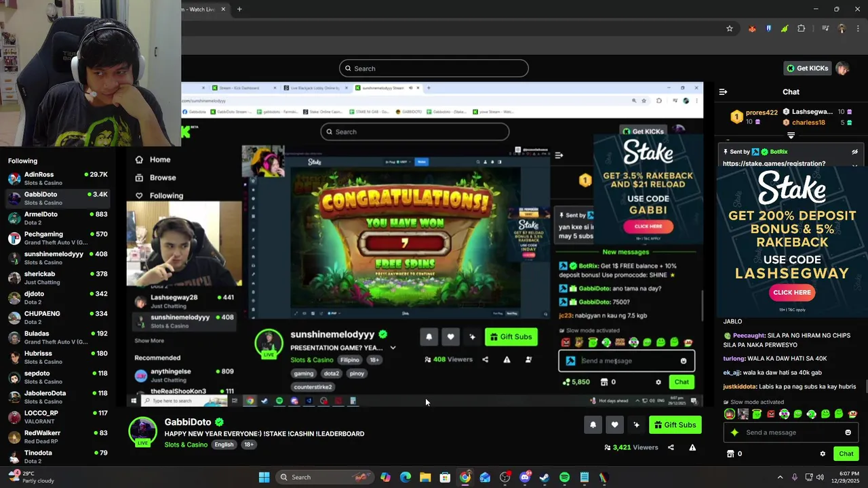Click the English language tag
868x488 pixels.
(x=224, y=445)
